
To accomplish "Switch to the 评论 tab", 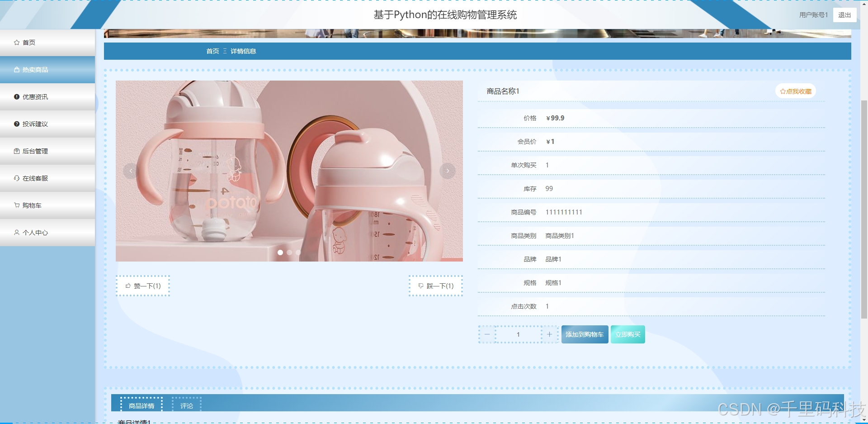I will point(187,405).
